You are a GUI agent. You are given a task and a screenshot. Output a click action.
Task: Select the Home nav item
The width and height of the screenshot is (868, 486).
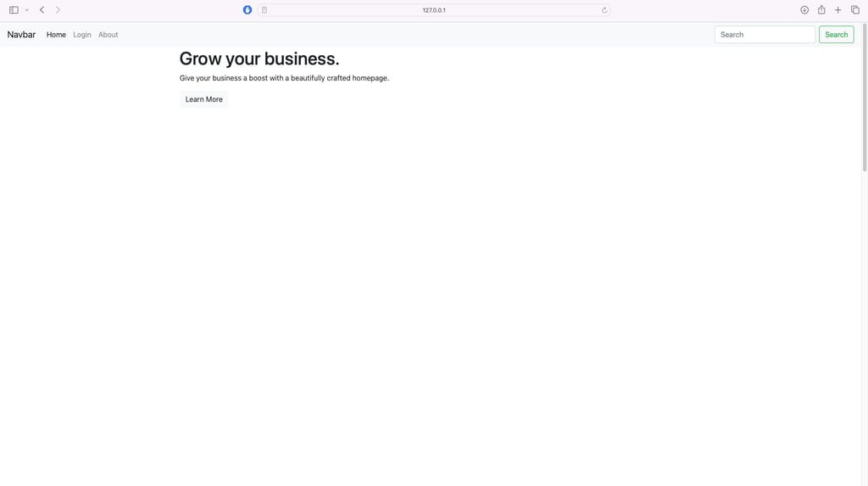click(x=56, y=35)
